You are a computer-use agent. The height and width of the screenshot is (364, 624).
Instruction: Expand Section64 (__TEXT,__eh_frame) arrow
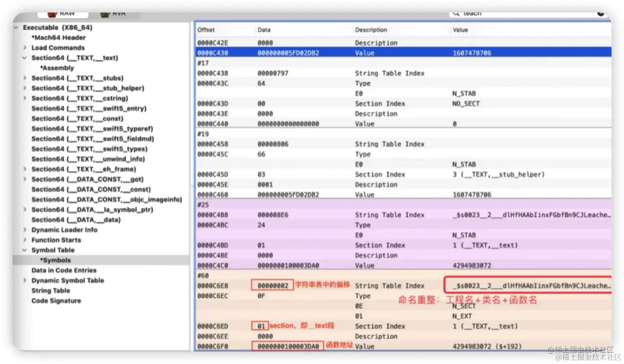click(25, 169)
